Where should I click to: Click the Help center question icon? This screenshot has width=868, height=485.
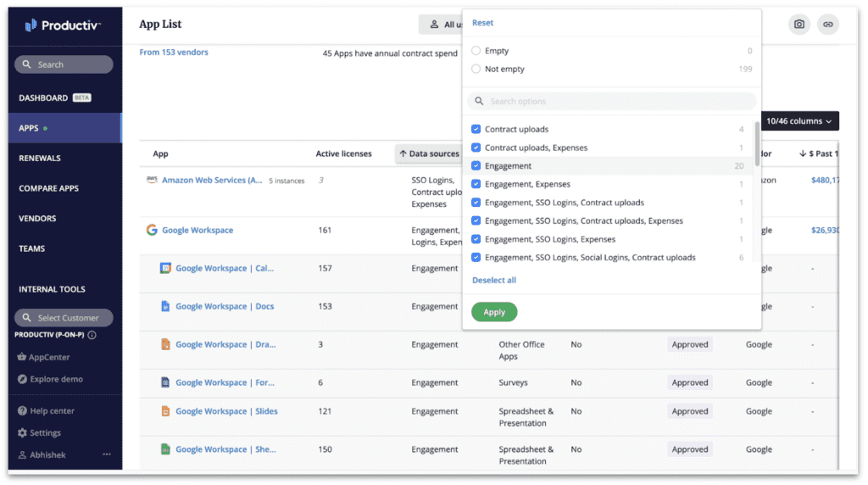pyautogui.click(x=22, y=411)
